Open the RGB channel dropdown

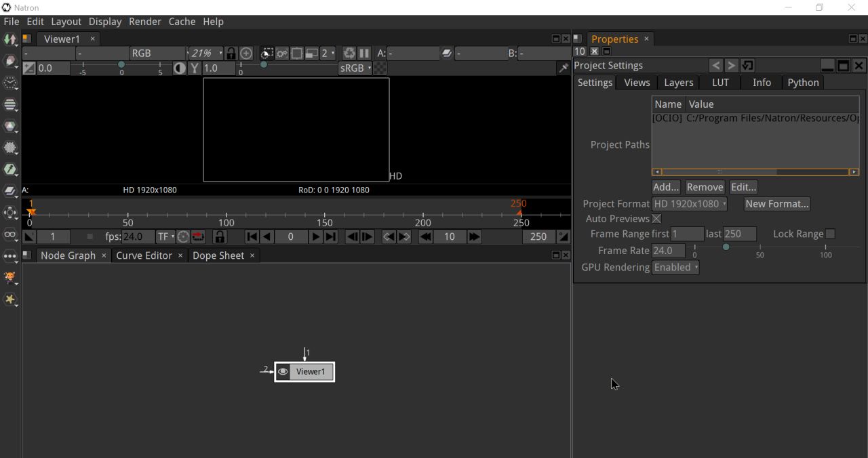[157, 53]
